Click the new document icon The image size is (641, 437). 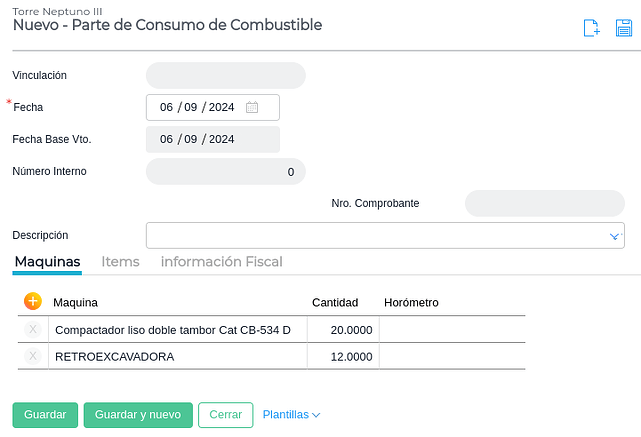pos(591,29)
